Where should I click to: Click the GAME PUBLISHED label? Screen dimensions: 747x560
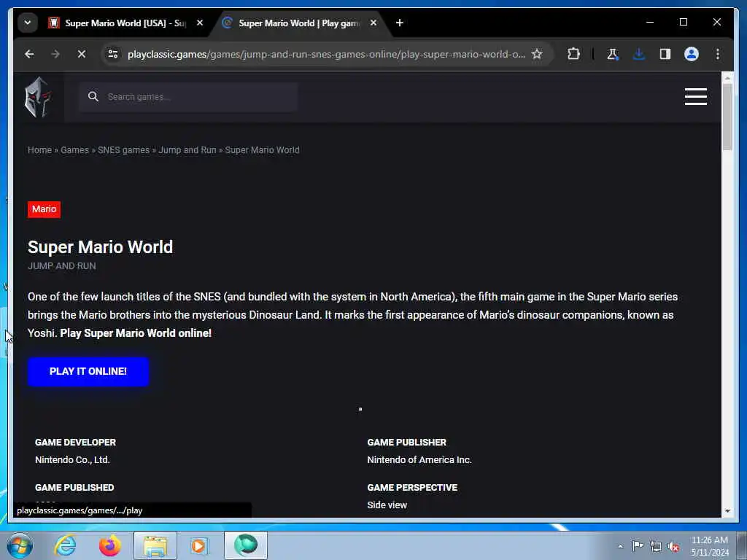coord(74,488)
